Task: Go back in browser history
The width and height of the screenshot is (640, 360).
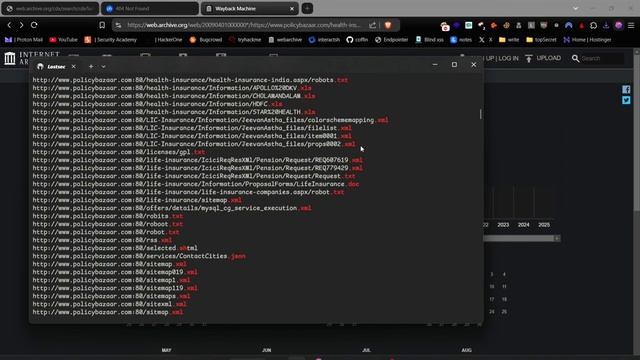Action: 9,25
